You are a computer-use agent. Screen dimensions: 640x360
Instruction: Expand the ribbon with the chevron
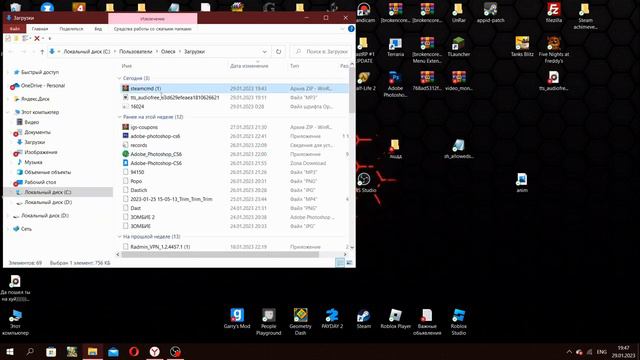(342, 29)
